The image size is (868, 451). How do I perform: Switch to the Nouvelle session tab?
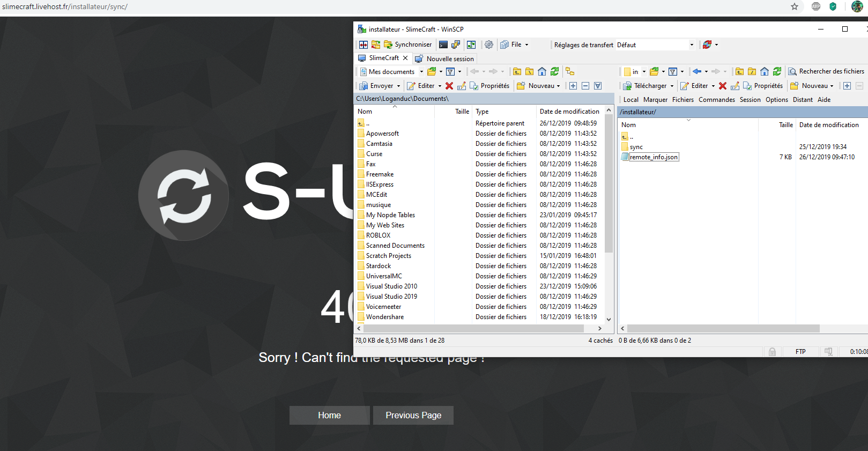[444, 58]
